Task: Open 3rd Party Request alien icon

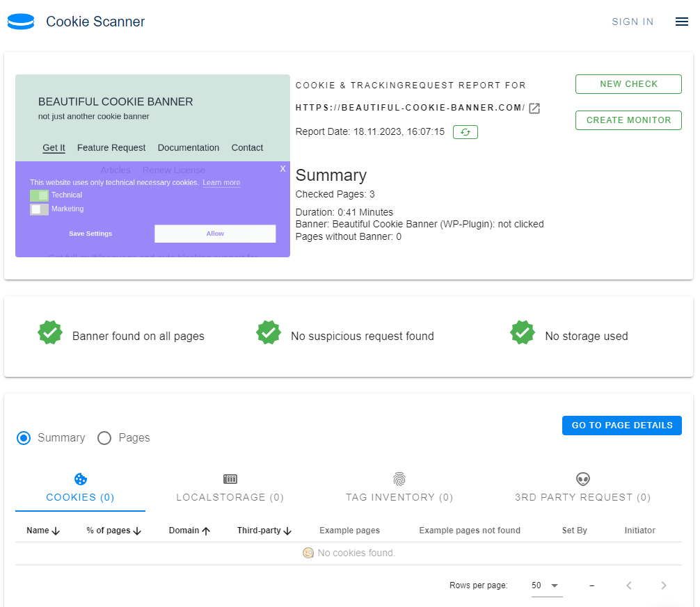Action: pos(582,478)
